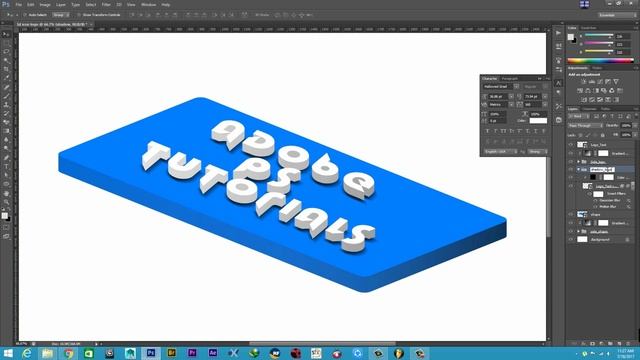Select the Crop tool

[x=6, y=69]
